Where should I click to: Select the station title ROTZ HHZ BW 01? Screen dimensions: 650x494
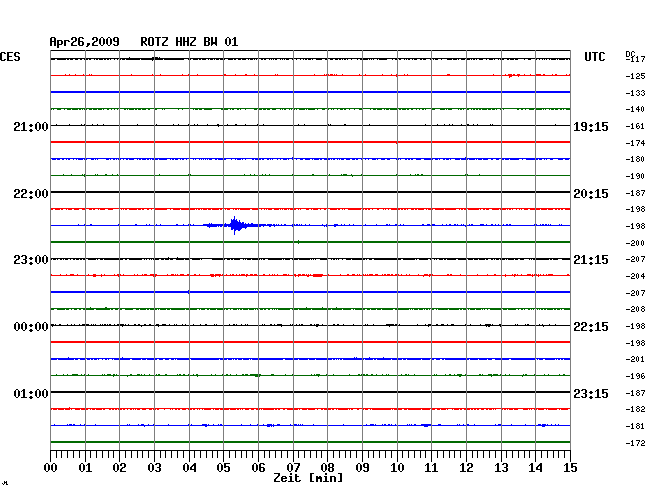coord(189,42)
